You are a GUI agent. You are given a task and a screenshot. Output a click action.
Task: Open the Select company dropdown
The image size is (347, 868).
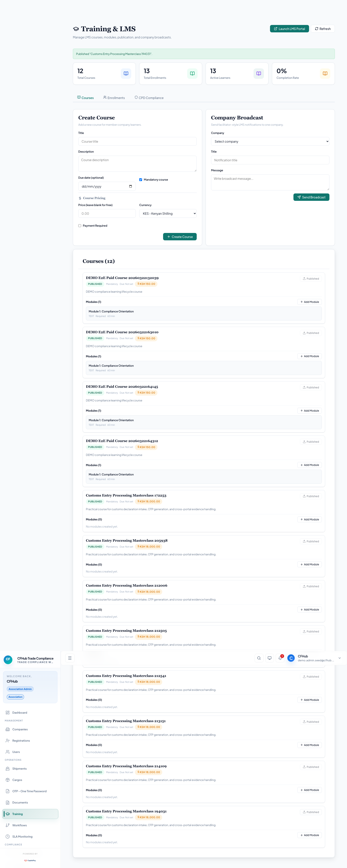270,142
